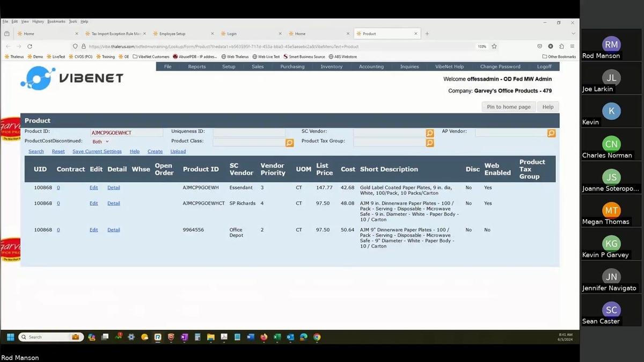Expand the ProductCostDiscontinued dropdown showing Both
The width and height of the screenshot is (644, 362).
click(100, 142)
